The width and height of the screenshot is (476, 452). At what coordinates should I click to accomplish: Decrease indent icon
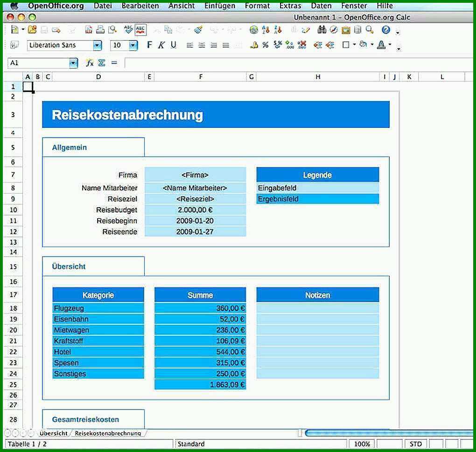(318, 45)
